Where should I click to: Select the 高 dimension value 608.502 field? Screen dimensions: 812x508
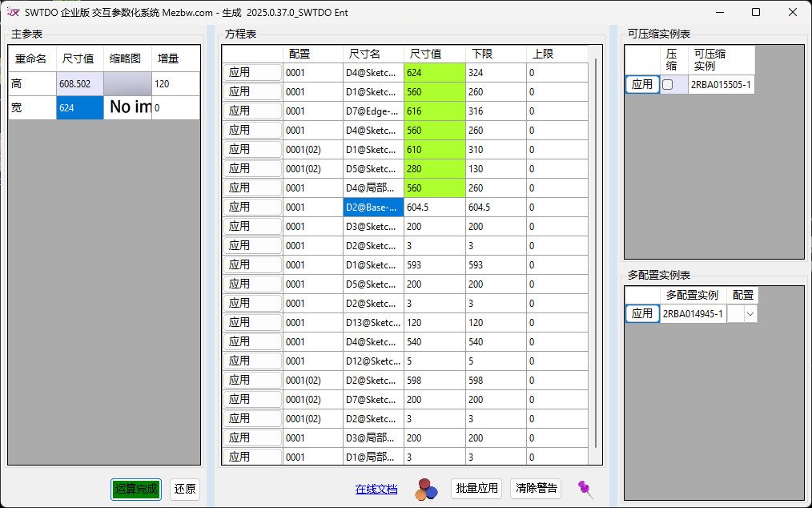[79, 83]
